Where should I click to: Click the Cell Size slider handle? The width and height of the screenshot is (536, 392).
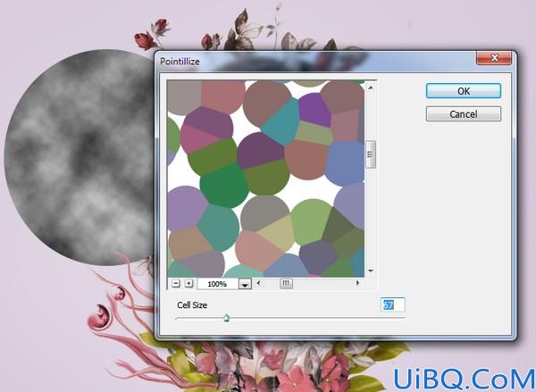pos(226,318)
